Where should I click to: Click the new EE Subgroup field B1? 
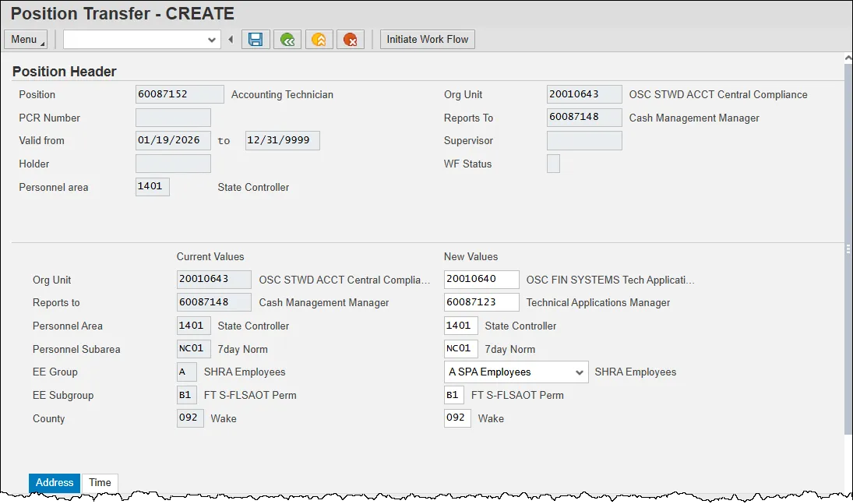(453, 395)
